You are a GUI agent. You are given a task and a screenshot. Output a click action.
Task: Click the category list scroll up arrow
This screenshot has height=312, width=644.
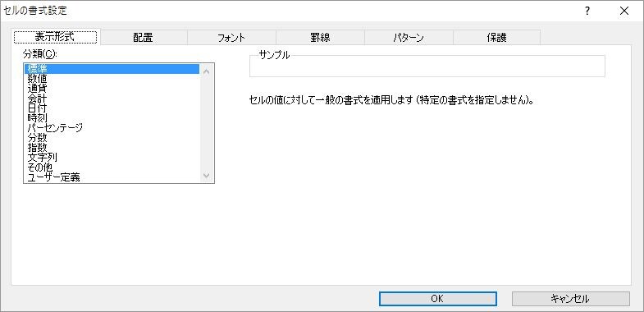pyautogui.click(x=207, y=71)
